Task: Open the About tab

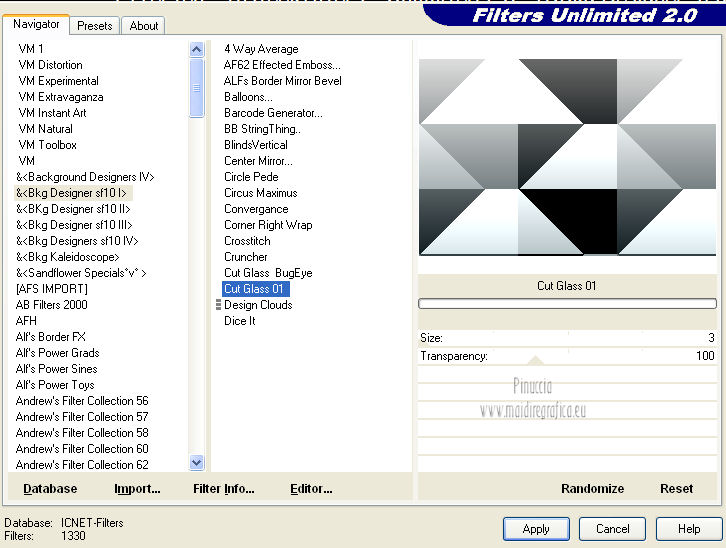Action: [x=144, y=25]
